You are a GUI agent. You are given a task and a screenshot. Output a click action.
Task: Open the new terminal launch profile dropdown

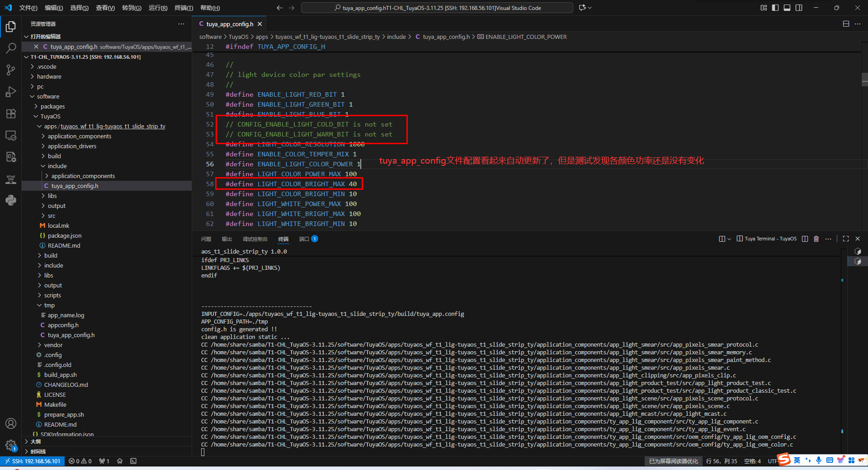[x=729, y=239]
